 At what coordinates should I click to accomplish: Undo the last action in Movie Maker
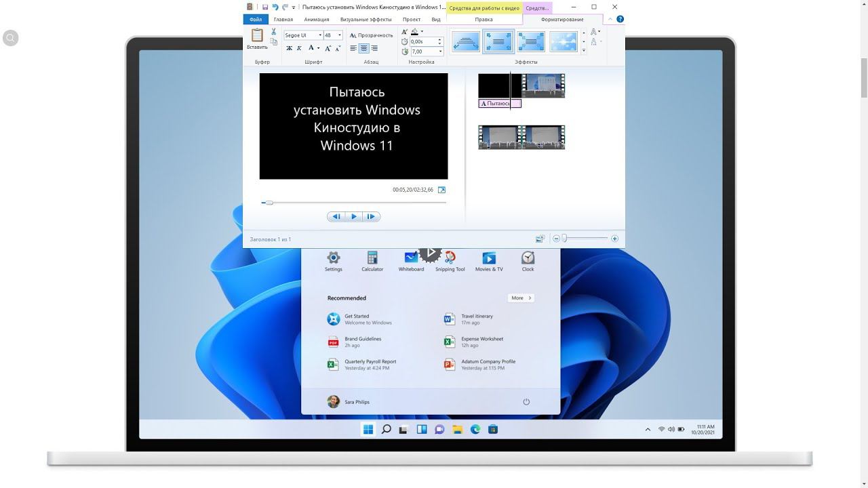point(275,7)
